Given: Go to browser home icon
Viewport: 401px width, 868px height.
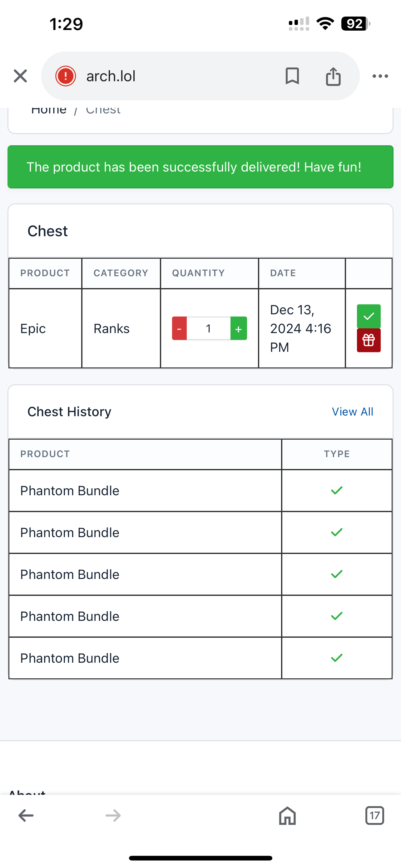Looking at the screenshot, I should (x=287, y=816).
